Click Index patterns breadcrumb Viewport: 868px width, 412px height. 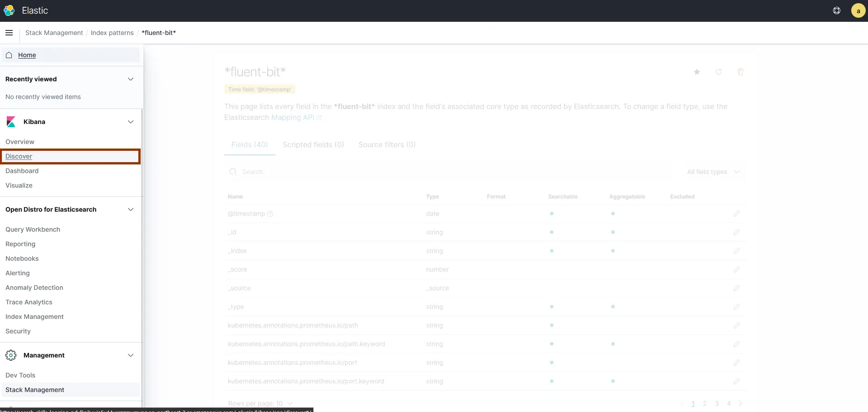(112, 33)
